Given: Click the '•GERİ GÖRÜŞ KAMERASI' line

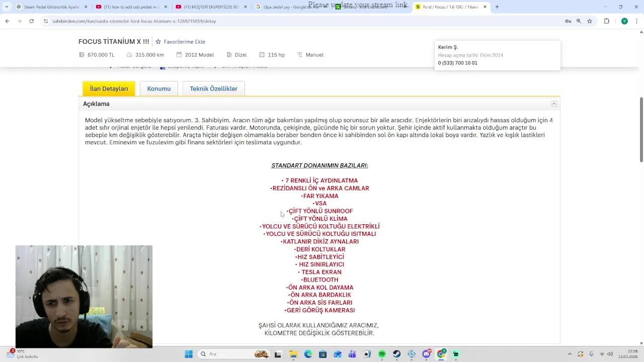Looking at the screenshot, I should 319,310.
